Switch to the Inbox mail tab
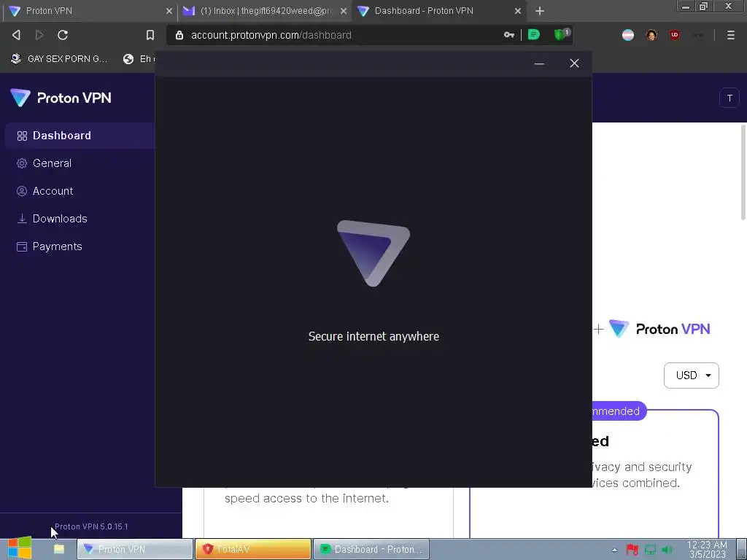 pos(260,11)
